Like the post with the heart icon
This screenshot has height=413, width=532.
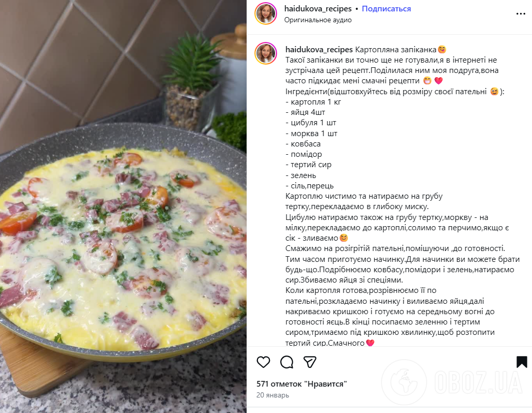click(263, 362)
